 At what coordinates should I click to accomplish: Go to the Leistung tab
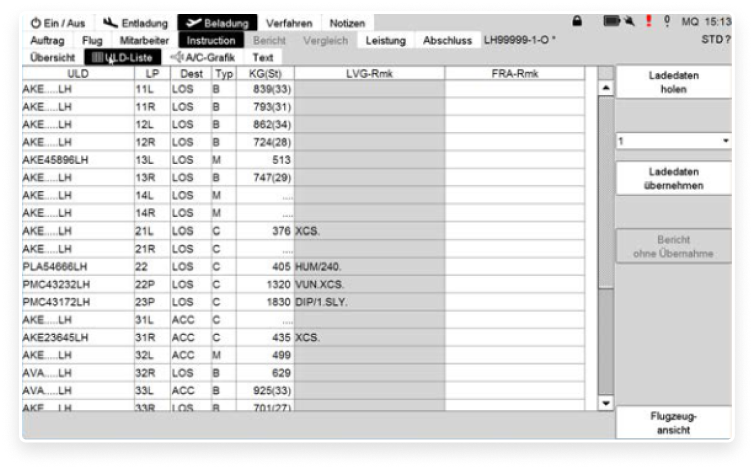click(385, 40)
